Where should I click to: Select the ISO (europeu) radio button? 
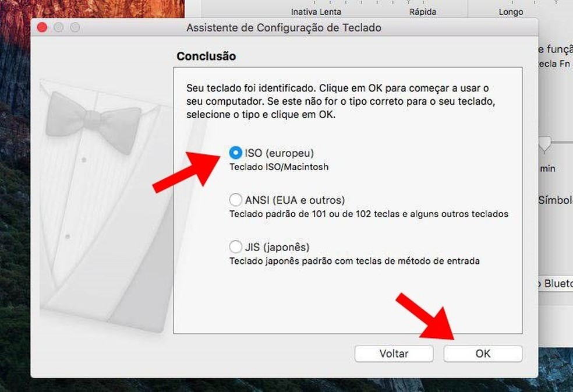tap(235, 153)
